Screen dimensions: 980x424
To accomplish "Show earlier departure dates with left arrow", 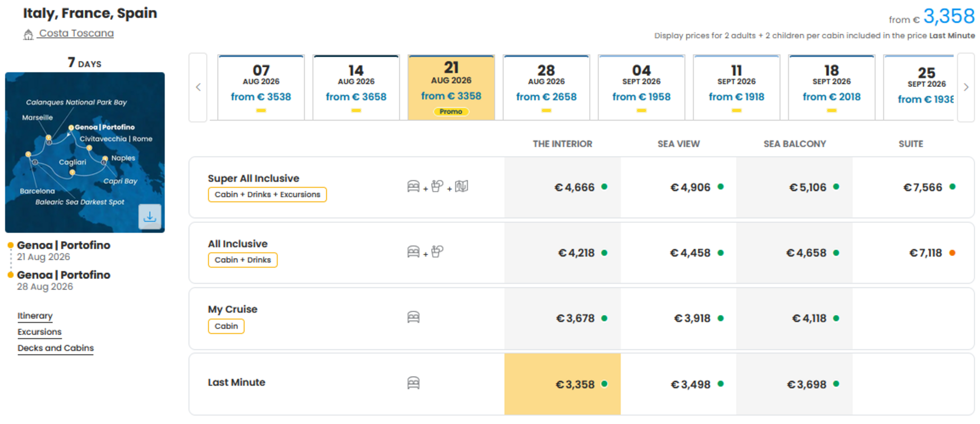I will [x=198, y=87].
